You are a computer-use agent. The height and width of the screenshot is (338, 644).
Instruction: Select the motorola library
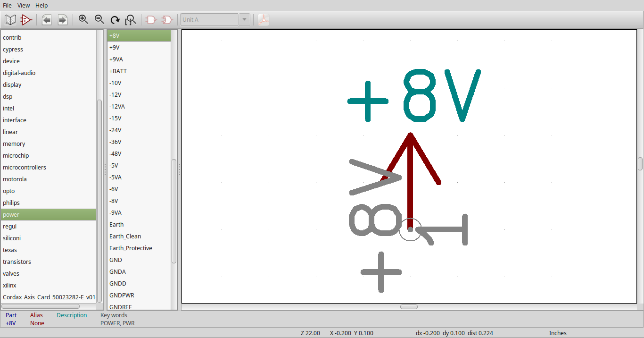tap(49, 179)
